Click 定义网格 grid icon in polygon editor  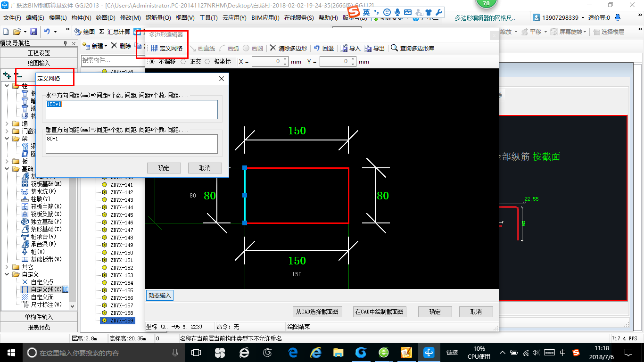click(154, 48)
